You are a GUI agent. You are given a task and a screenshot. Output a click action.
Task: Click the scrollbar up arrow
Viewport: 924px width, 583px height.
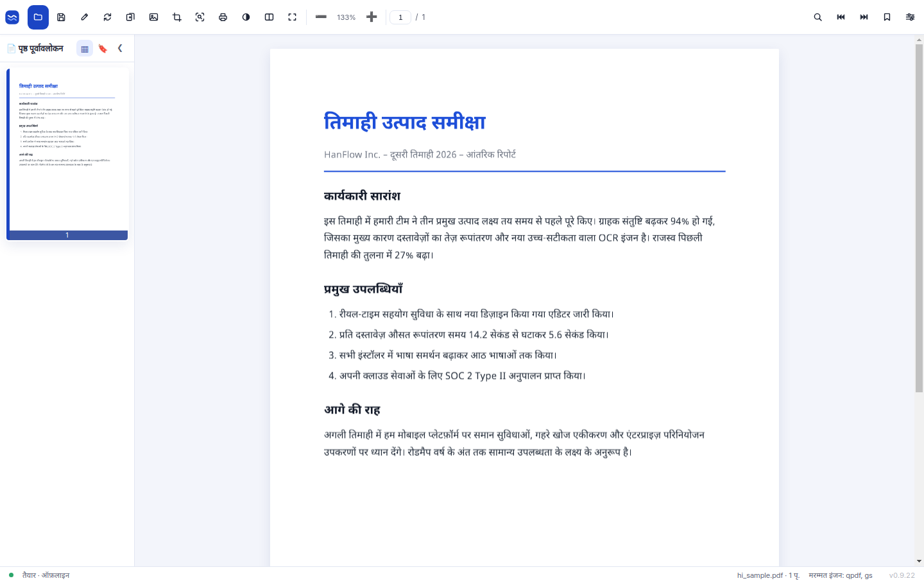[919, 40]
